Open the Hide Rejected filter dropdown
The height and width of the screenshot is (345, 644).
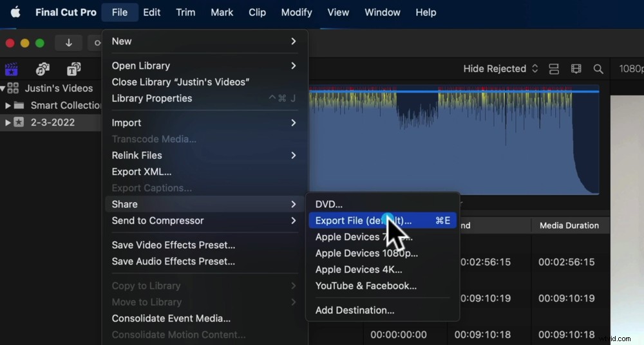pyautogui.click(x=500, y=69)
